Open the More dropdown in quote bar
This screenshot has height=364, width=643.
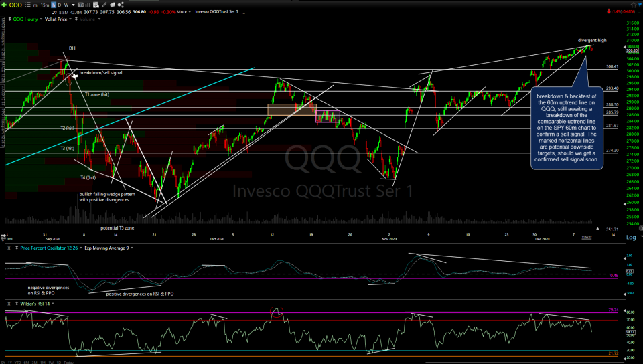184,12
